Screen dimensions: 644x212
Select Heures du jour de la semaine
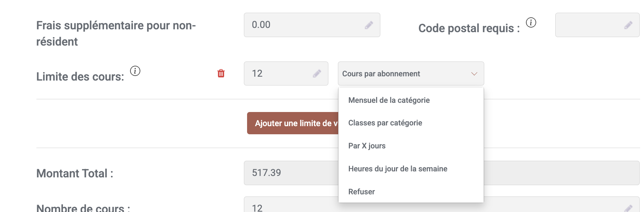pos(398,169)
